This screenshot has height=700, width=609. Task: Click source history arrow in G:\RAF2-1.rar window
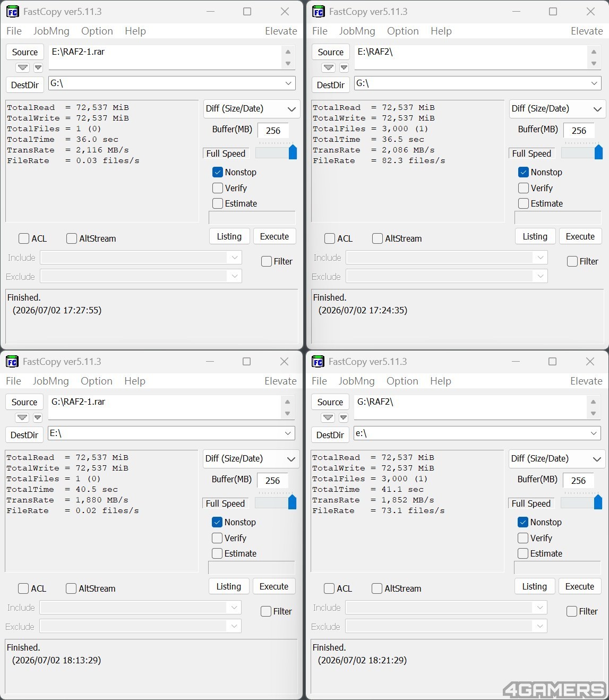tap(22, 417)
